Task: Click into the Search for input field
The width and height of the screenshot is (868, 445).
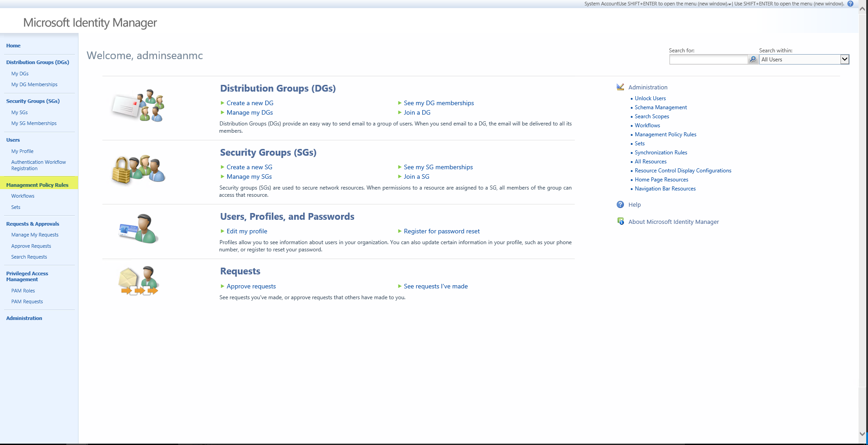Action: point(708,59)
